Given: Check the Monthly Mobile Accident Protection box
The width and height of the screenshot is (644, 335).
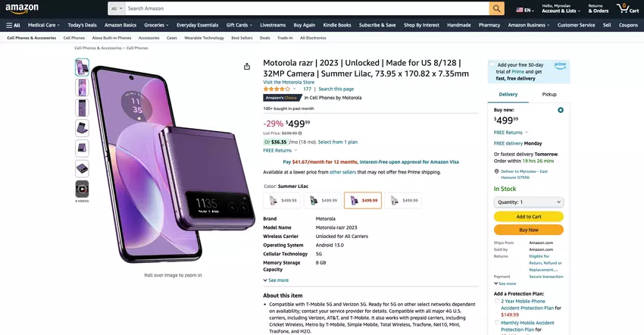Looking at the screenshot, I should coord(496,322).
